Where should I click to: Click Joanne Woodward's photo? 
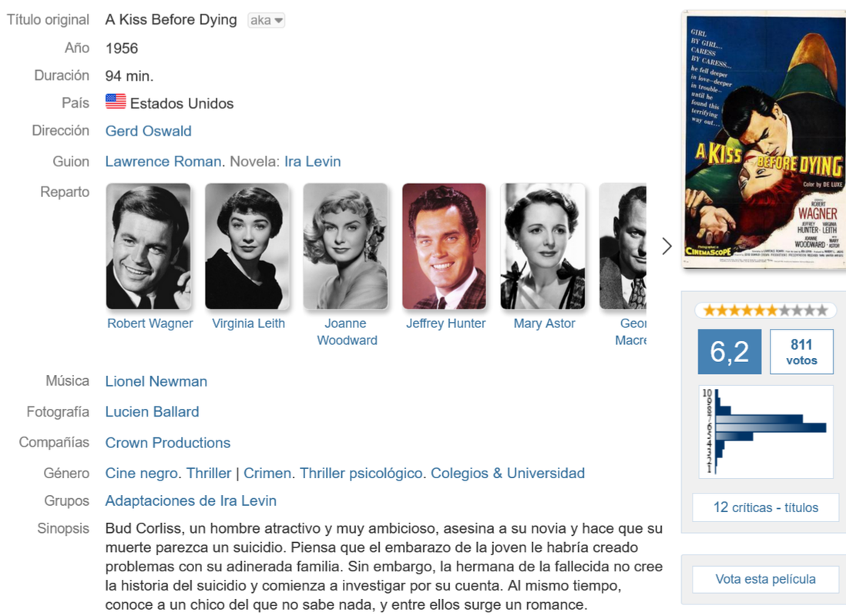[x=345, y=246]
